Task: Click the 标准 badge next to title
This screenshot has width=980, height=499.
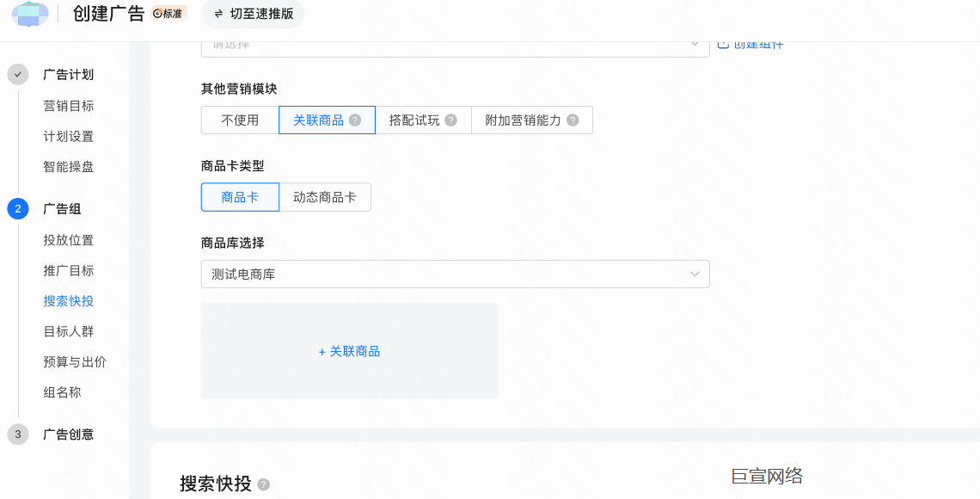Action: [169, 13]
